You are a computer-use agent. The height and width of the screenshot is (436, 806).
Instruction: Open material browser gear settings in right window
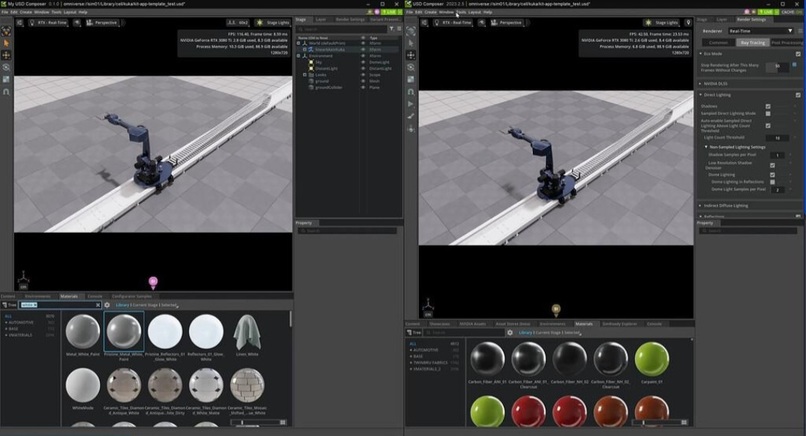click(x=510, y=333)
